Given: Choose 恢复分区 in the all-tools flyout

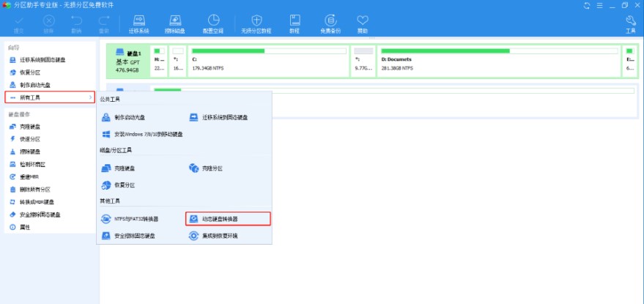Looking at the screenshot, I should click(118, 185).
